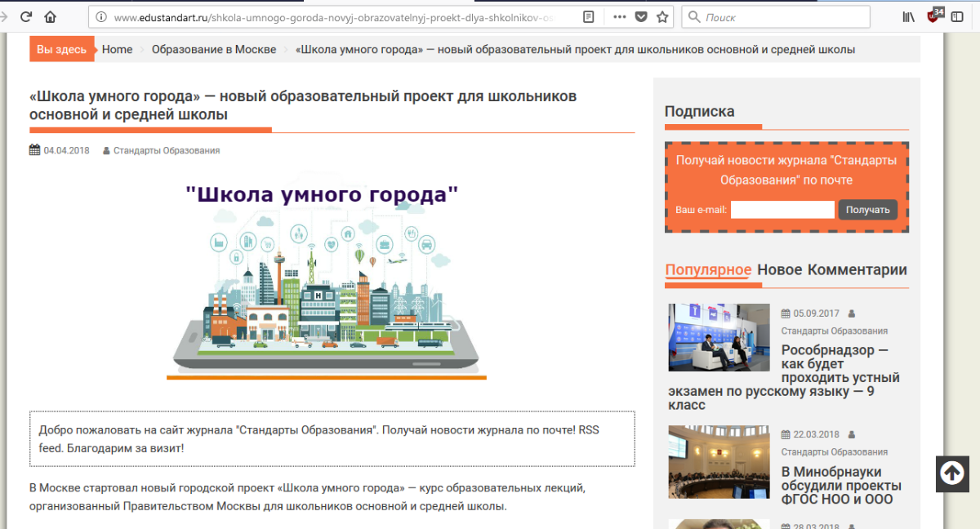
Task: Toggle the browser sidebar
Action: point(957,16)
